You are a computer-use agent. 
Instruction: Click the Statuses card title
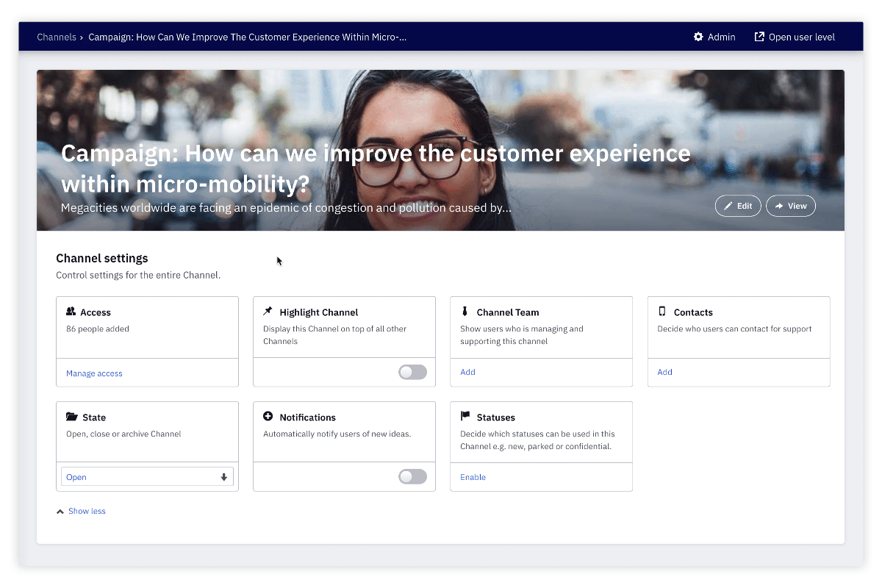495,417
